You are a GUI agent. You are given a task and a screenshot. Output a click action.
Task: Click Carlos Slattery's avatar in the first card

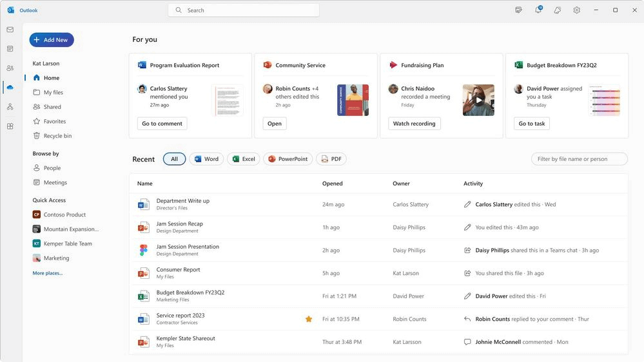[x=142, y=89]
